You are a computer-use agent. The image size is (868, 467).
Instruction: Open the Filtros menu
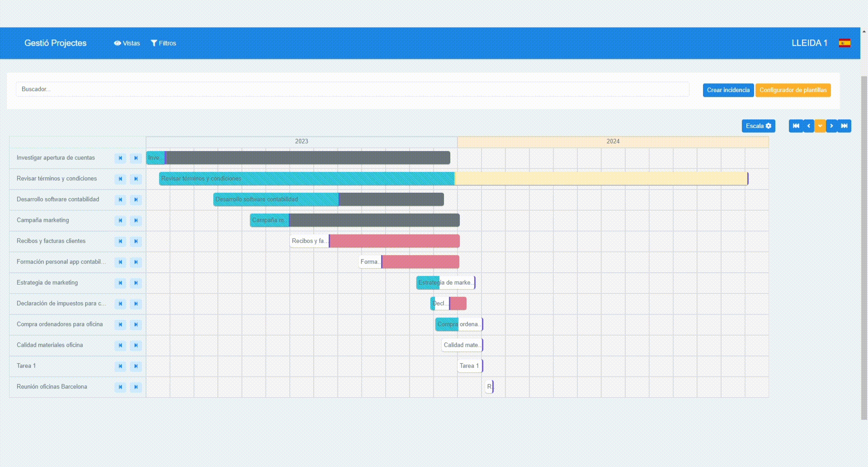click(x=163, y=43)
